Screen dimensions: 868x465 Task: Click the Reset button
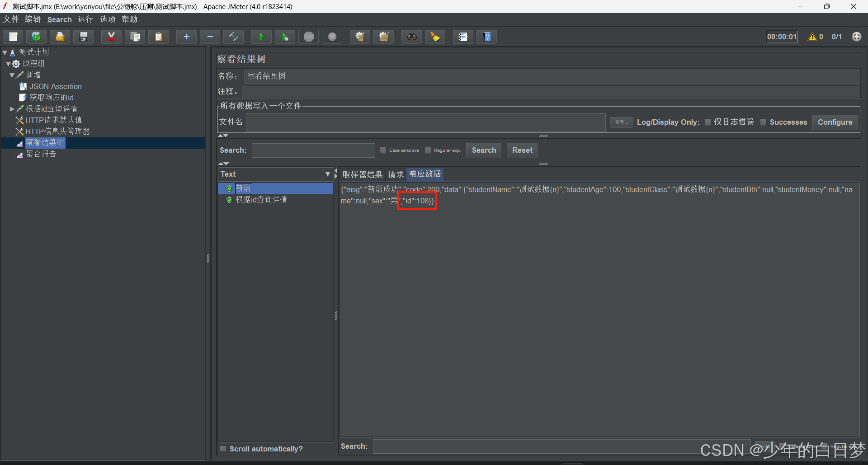coord(522,150)
